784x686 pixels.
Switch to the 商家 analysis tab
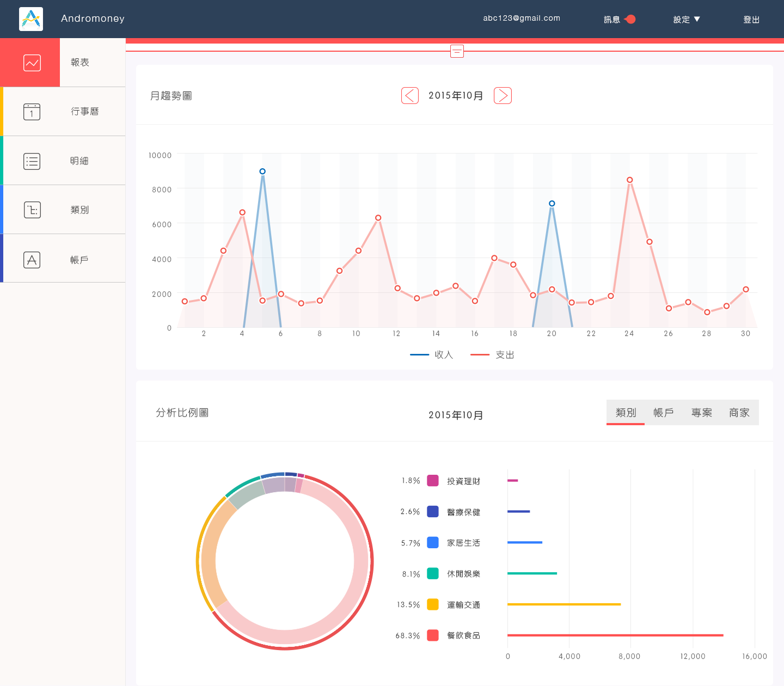click(739, 413)
